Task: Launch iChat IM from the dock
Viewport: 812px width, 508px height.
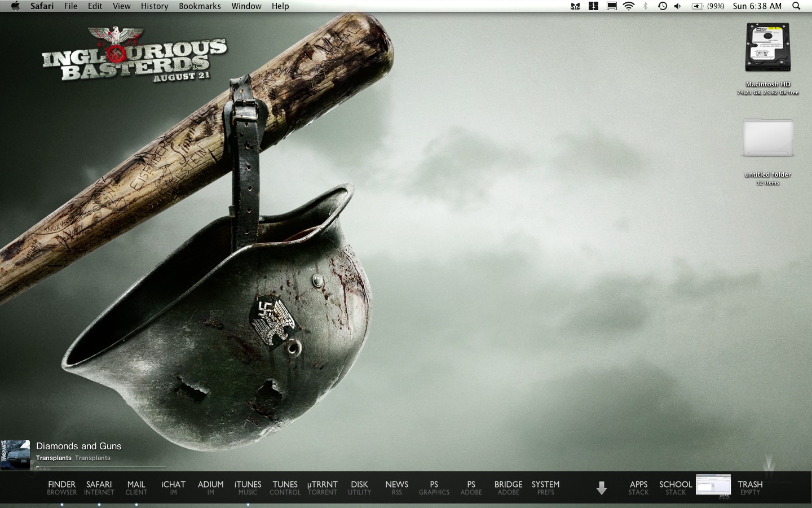Action: click(173, 488)
